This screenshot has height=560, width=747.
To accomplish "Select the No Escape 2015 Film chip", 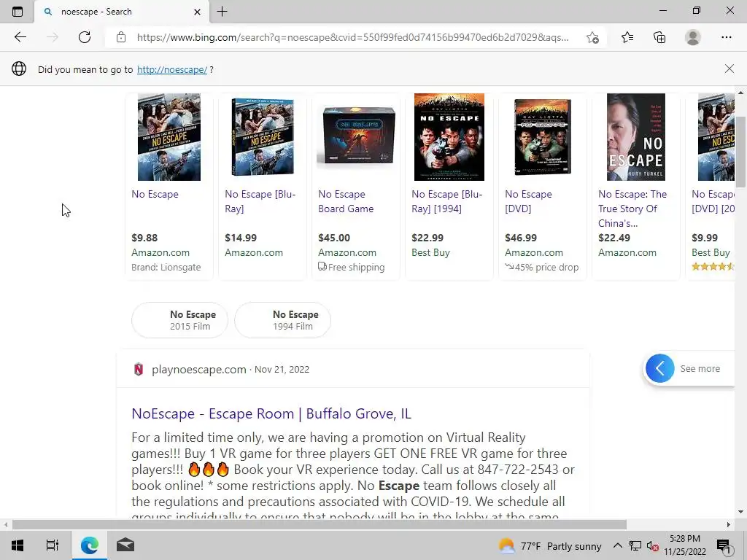I will (x=179, y=320).
